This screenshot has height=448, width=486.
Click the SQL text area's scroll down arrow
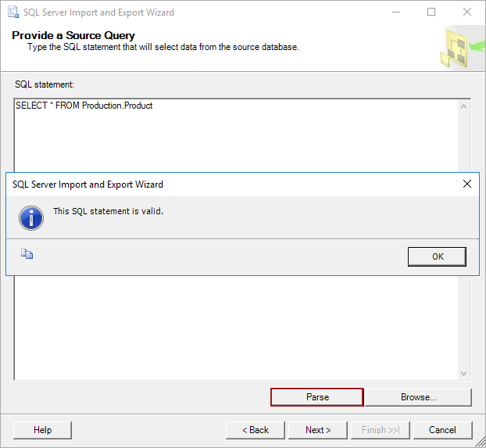pos(464,374)
